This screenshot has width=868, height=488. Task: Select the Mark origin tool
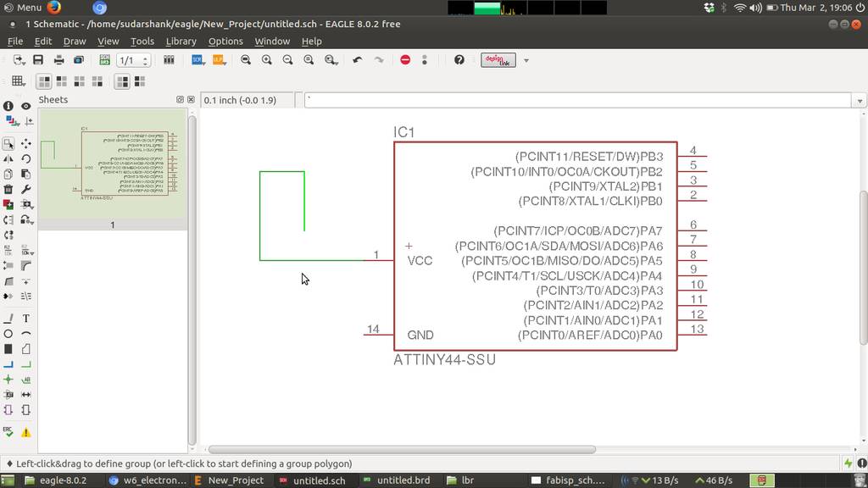click(x=29, y=121)
